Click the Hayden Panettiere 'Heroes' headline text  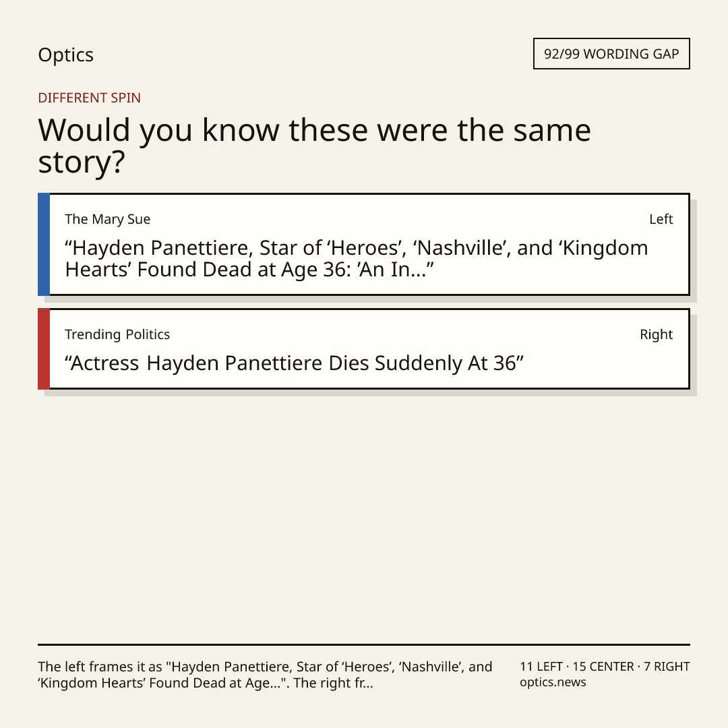(356, 259)
